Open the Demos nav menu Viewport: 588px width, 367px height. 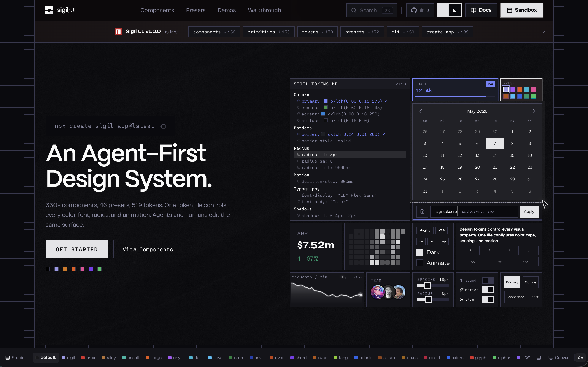[x=227, y=10]
